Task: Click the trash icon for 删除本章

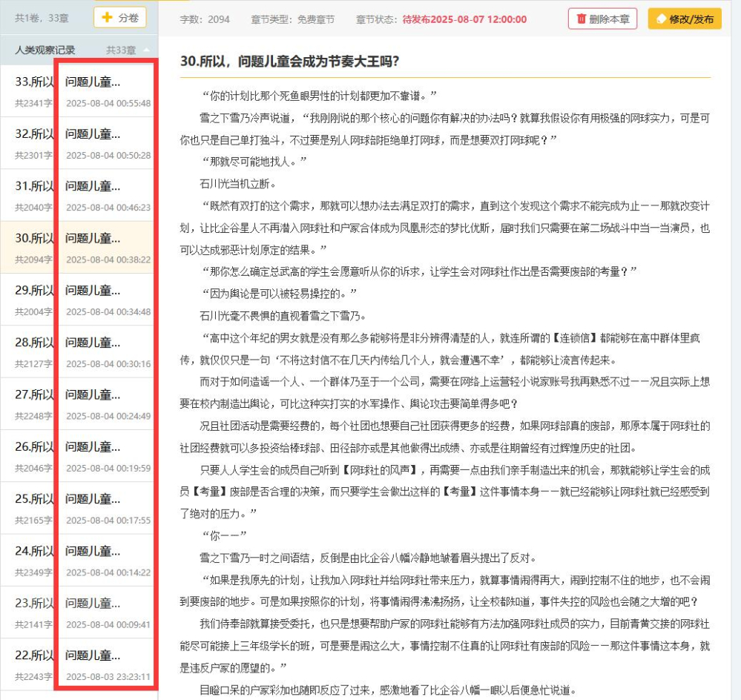Action: click(582, 19)
